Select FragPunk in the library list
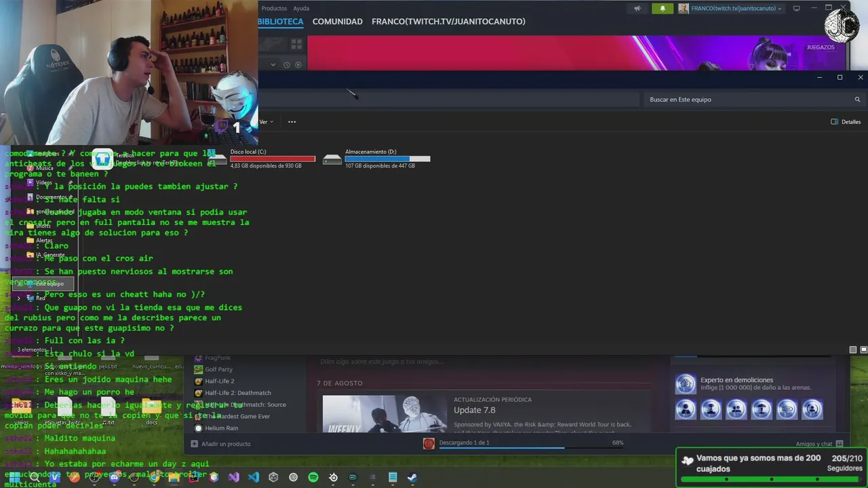This screenshot has height=488, width=868. (x=217, y=358)
